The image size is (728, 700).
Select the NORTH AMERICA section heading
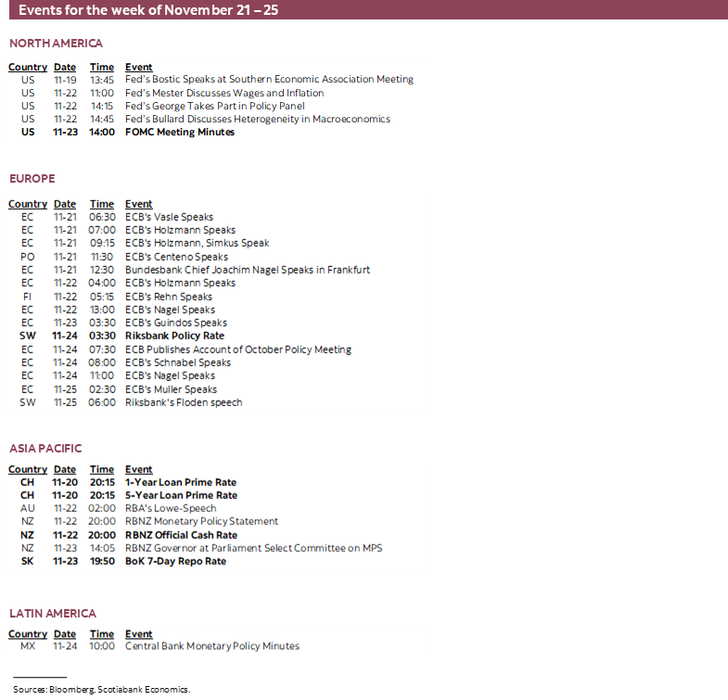click(57, 44)
